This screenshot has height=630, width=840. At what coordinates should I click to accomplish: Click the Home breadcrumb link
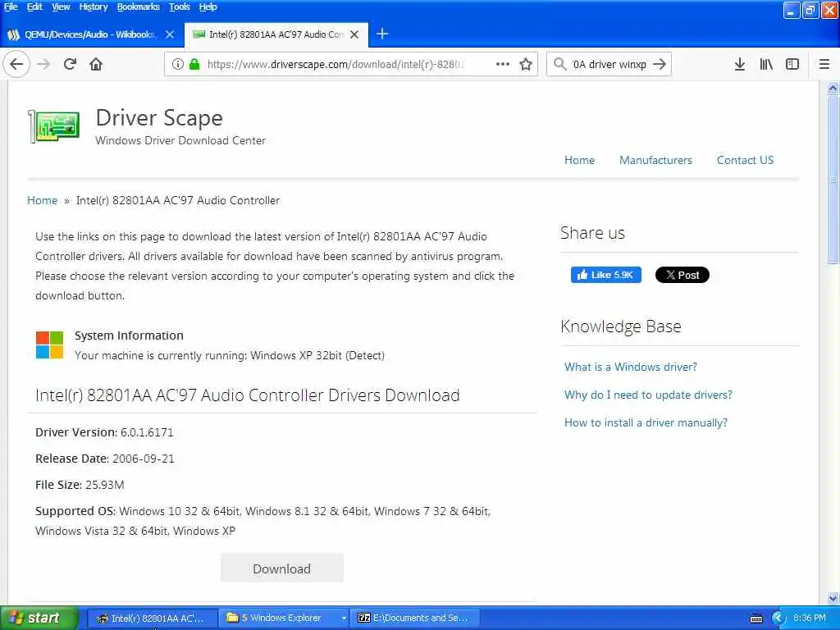click(x=43, y=200)
